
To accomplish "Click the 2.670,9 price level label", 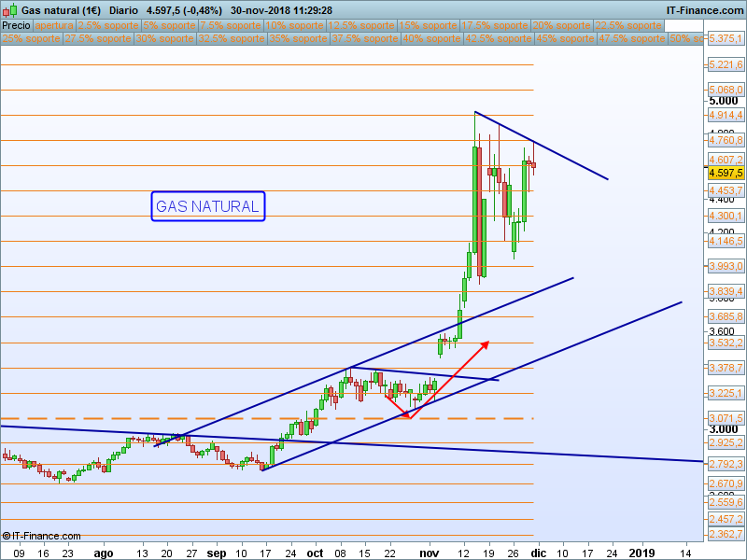I will click(726, 483).
